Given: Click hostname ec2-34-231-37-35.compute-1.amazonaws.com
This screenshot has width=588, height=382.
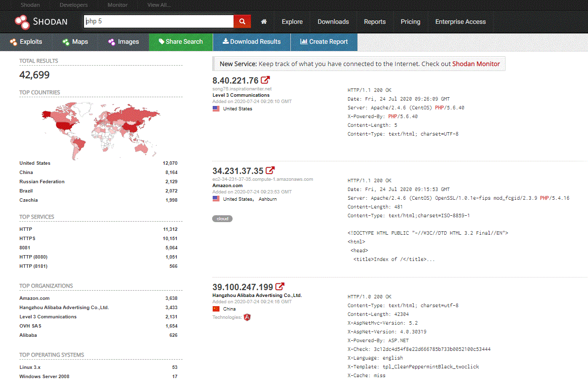Looking at the screenshot, I should (x=263, y=179).
